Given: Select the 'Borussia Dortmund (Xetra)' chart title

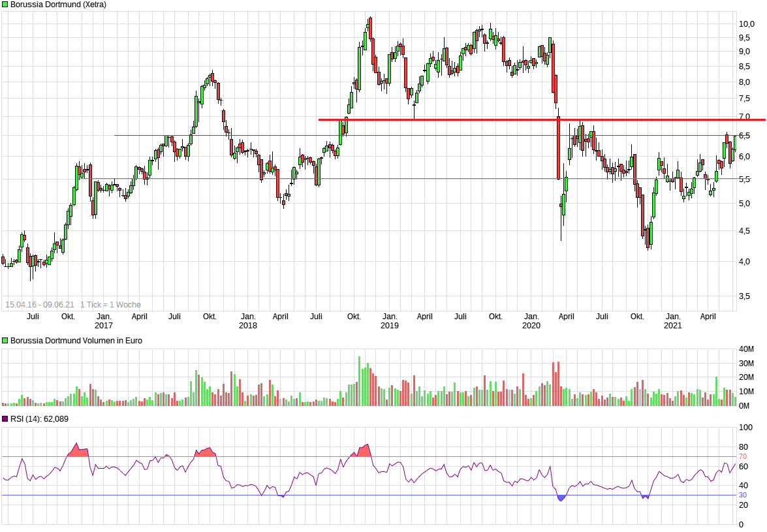Looking at the screenshot, I should (58, 5).
